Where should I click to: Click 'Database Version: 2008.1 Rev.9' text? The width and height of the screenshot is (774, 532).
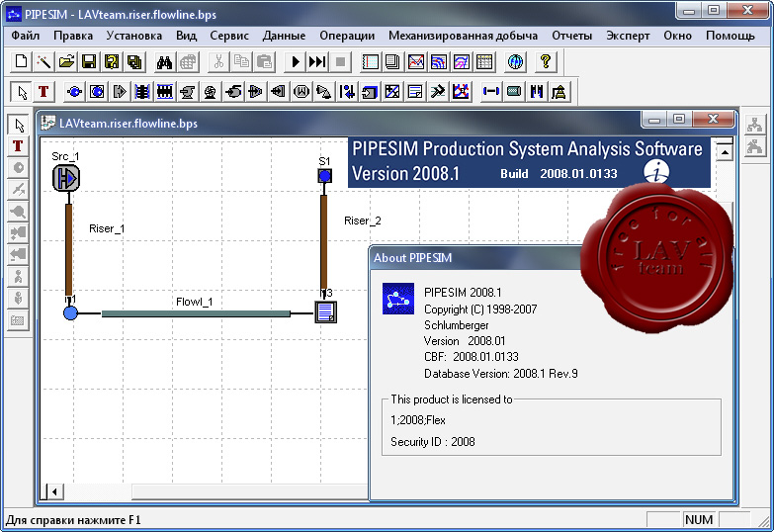(500, 374)
